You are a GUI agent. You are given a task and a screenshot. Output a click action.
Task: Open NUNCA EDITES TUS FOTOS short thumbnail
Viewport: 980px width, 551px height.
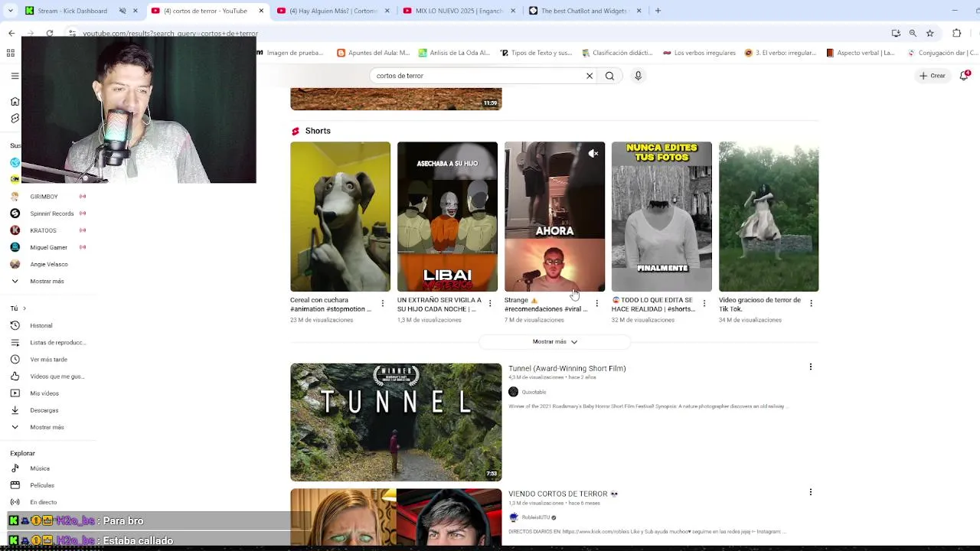point(661,217)
